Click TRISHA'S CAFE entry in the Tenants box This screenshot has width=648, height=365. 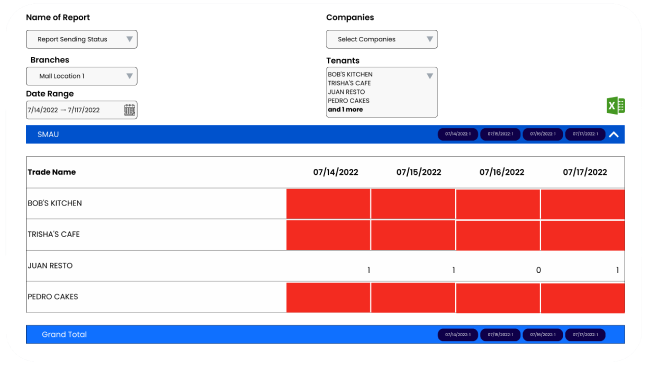[x=349, y=83]
